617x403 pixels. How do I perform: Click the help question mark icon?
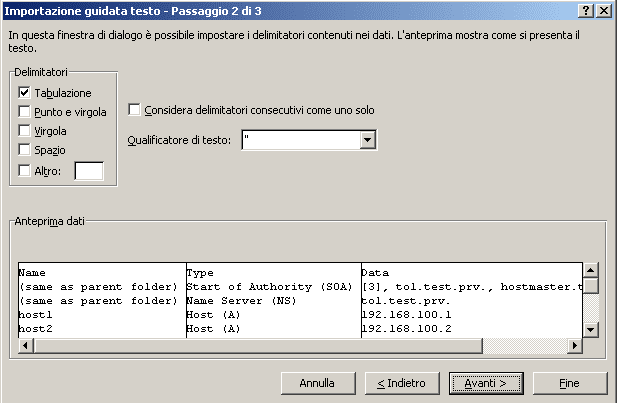(x=586, y=11)
